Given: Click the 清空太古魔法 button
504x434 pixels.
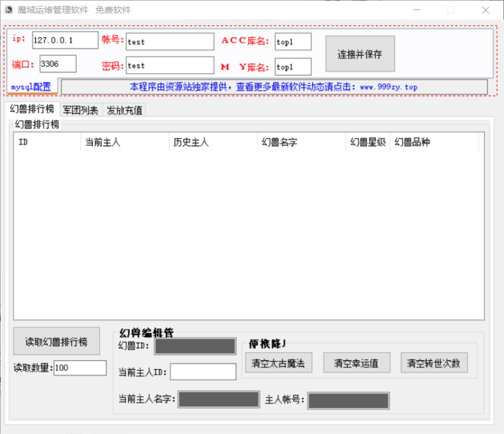Looking at the screenshot, I should (278, 363).
